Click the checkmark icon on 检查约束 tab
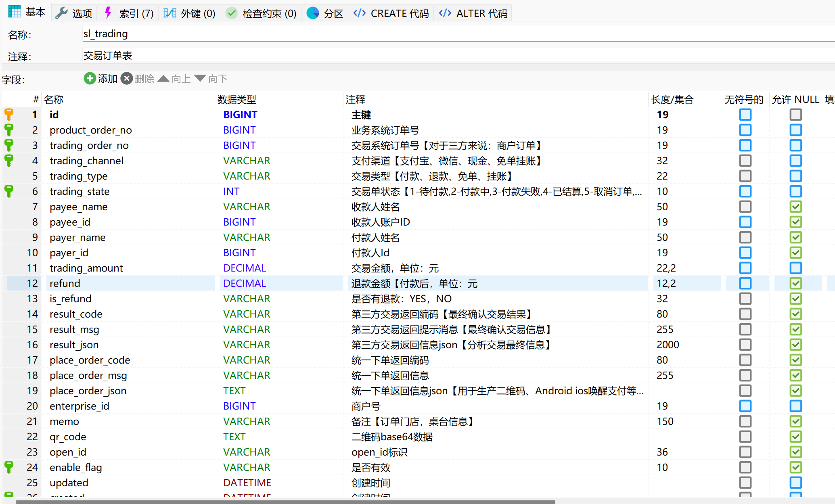 231,13
